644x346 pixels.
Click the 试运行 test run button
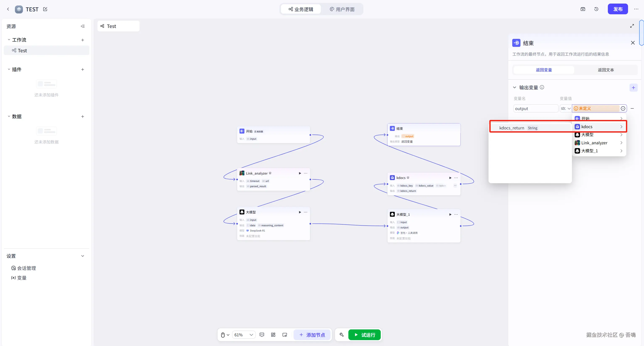pos(365,335)
